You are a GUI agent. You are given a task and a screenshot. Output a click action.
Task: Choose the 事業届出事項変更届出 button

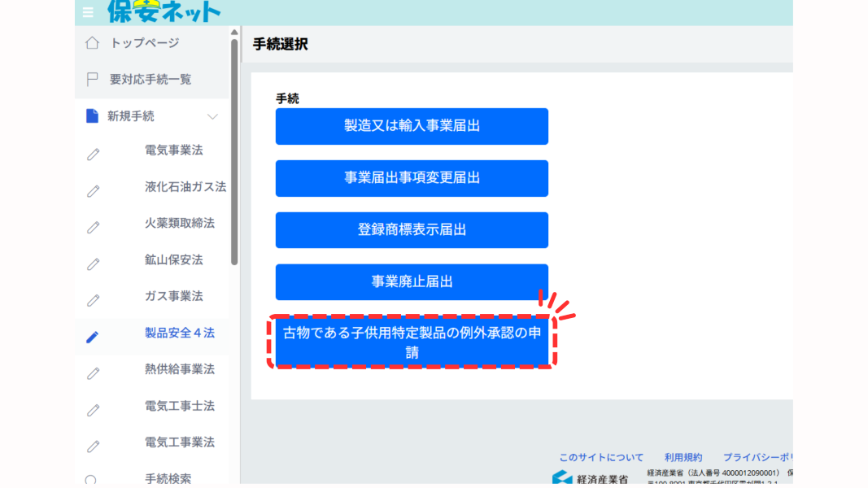pyautogui.click(x=412, y=178)
